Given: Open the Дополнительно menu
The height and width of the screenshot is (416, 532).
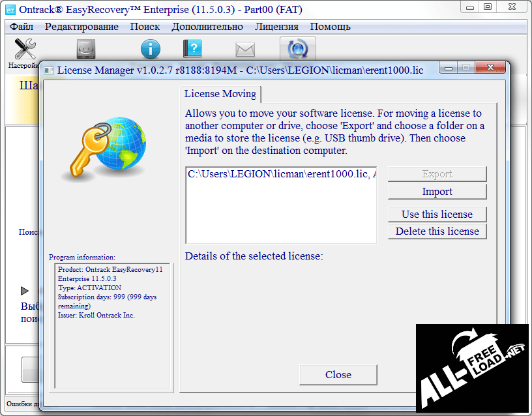Looking at the screenshot, I should pyautogui.click(x=207, y=27).
